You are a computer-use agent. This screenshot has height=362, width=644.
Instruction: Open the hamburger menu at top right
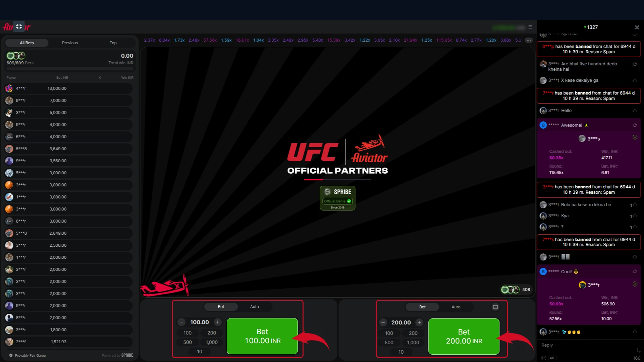[530, 27]
